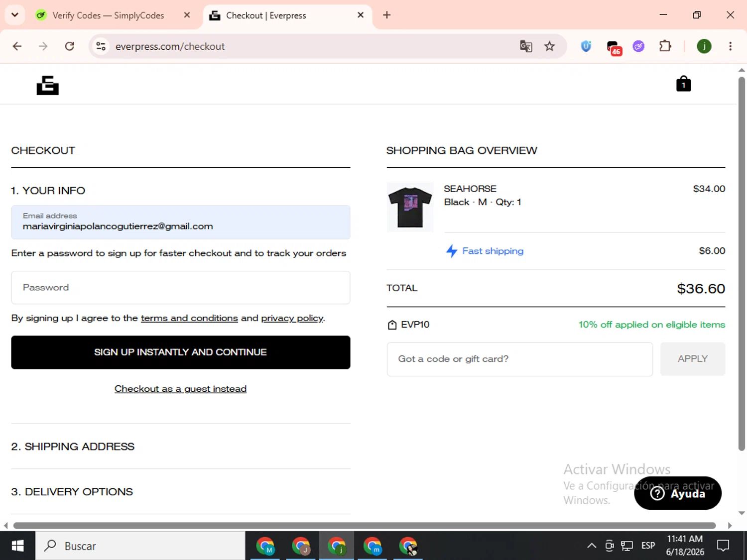This screenshot has height=560, width=747.
Task: Open the terms and conditions link
Action: coord(189,318)
